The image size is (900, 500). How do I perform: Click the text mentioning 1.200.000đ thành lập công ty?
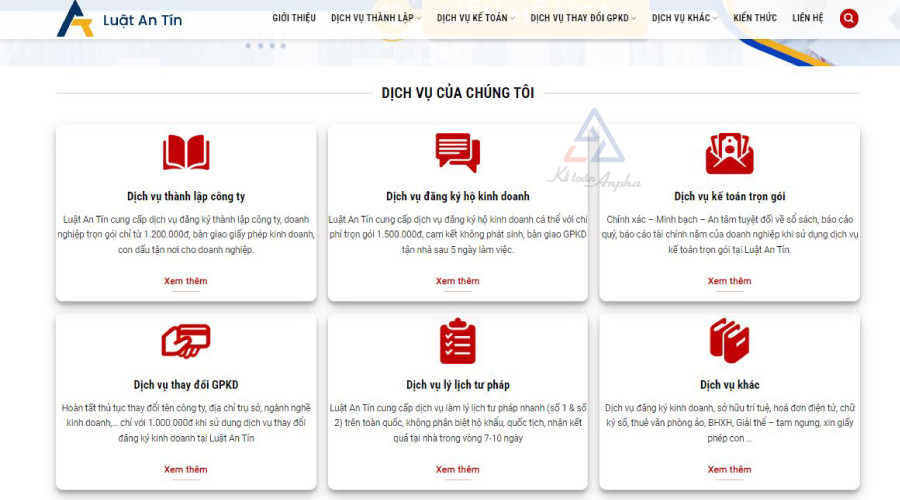pyautogui.click(x=186, y=234)
